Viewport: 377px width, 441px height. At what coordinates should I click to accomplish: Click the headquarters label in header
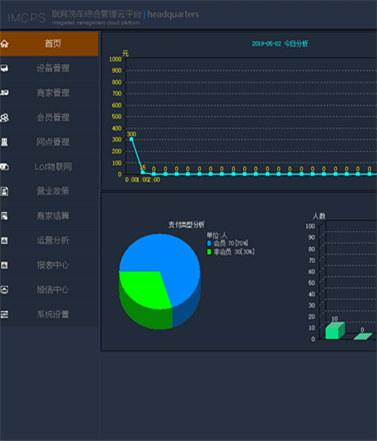173,14
